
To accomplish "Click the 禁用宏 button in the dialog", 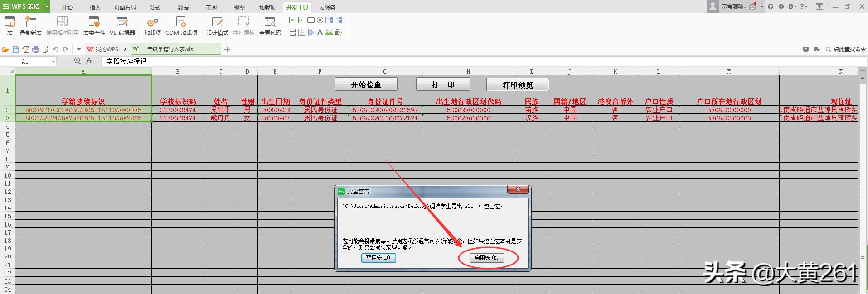I will [378, 258].
